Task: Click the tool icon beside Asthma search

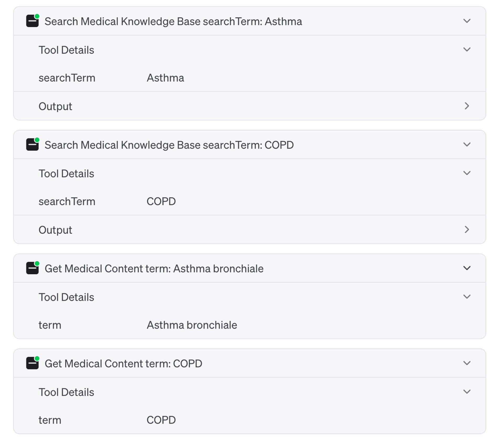Action: (x=33, y=21)
